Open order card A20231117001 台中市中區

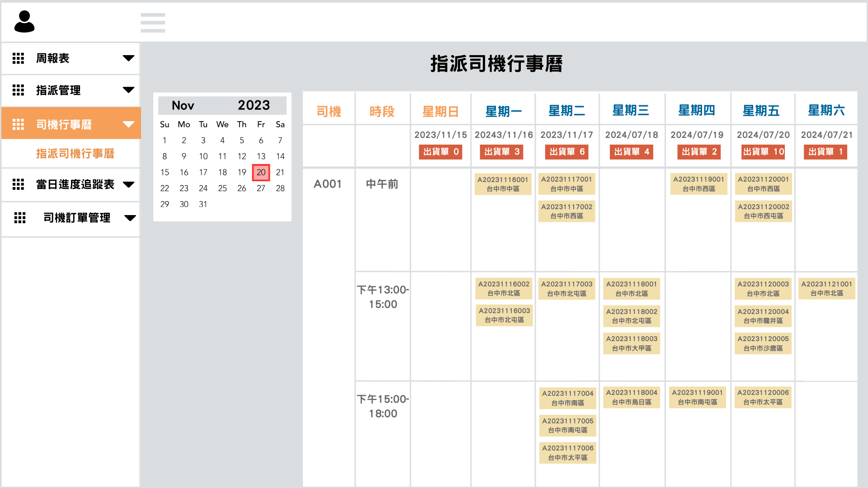click(x=567, y=184)
